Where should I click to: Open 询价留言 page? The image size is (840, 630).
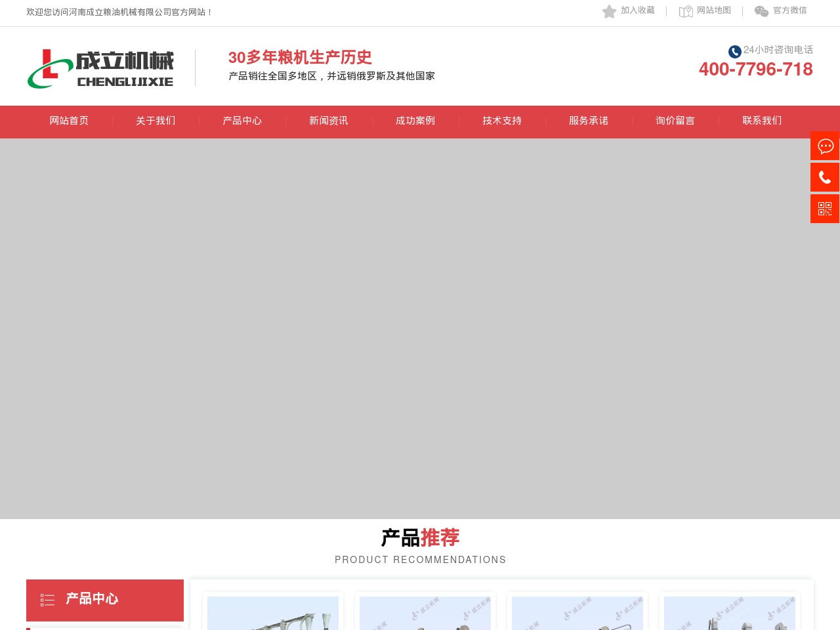[675, 121]
